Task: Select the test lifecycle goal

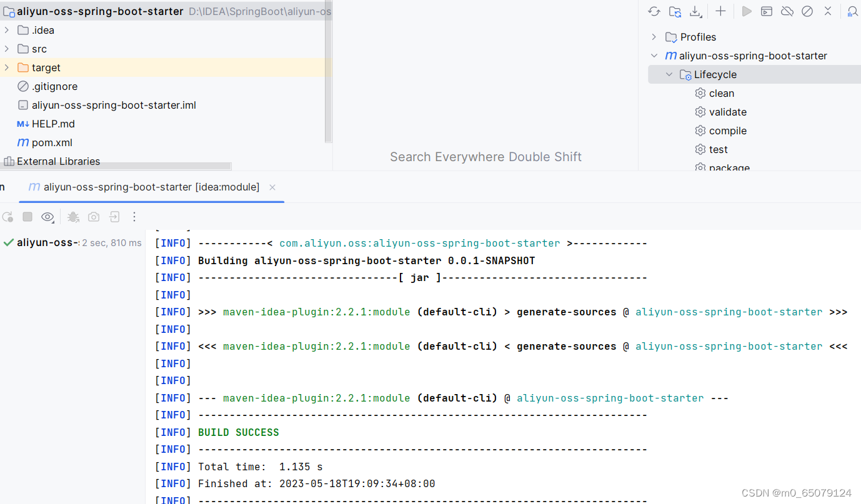Action: pyautogui.click(x=719, y=149)
